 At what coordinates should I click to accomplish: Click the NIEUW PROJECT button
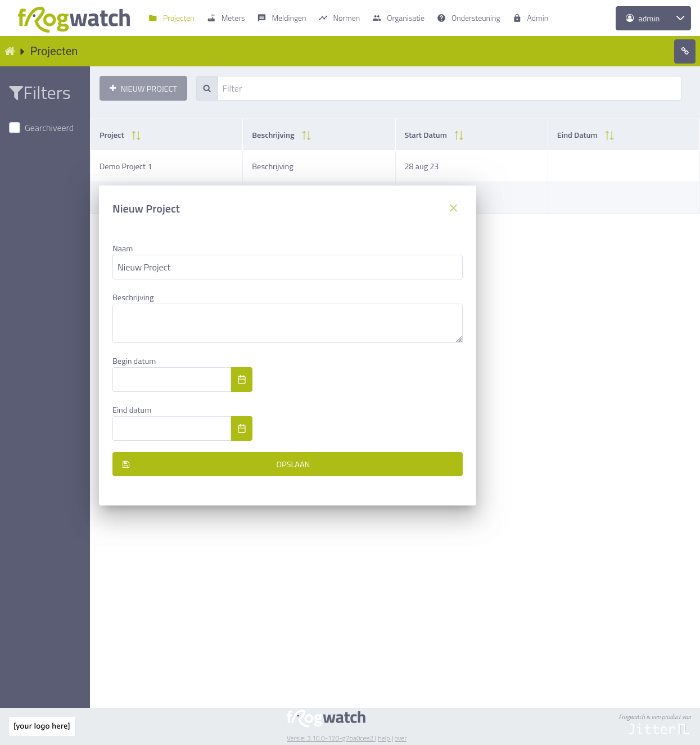click(143, 88)
